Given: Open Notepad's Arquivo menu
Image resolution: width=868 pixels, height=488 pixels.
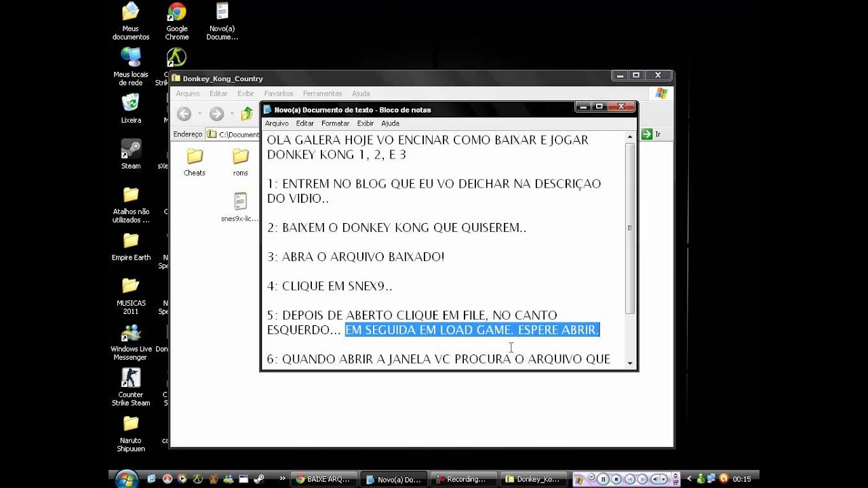Looking at the screenshot, I should coord(277,123).
